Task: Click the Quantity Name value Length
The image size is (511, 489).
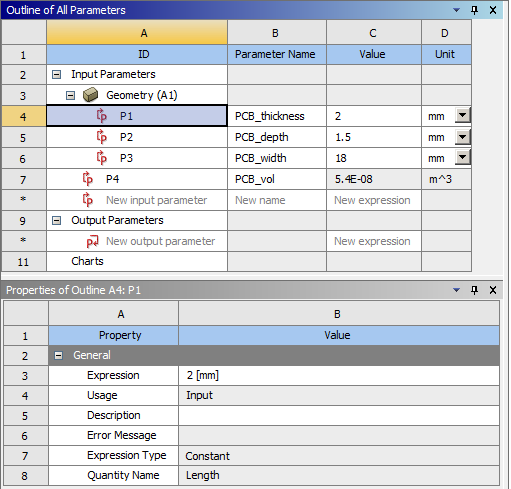Action: point(339,476)
